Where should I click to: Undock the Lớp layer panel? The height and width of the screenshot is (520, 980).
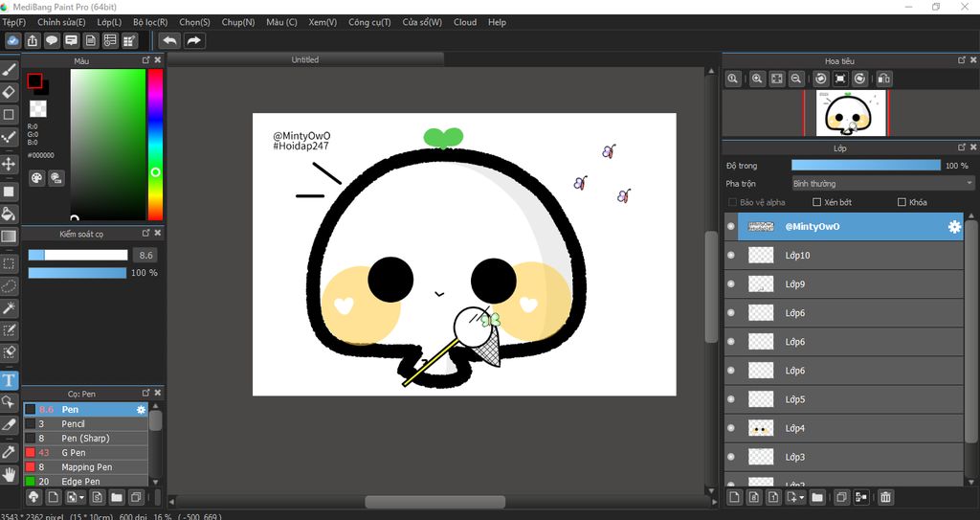tap(962, 147)
